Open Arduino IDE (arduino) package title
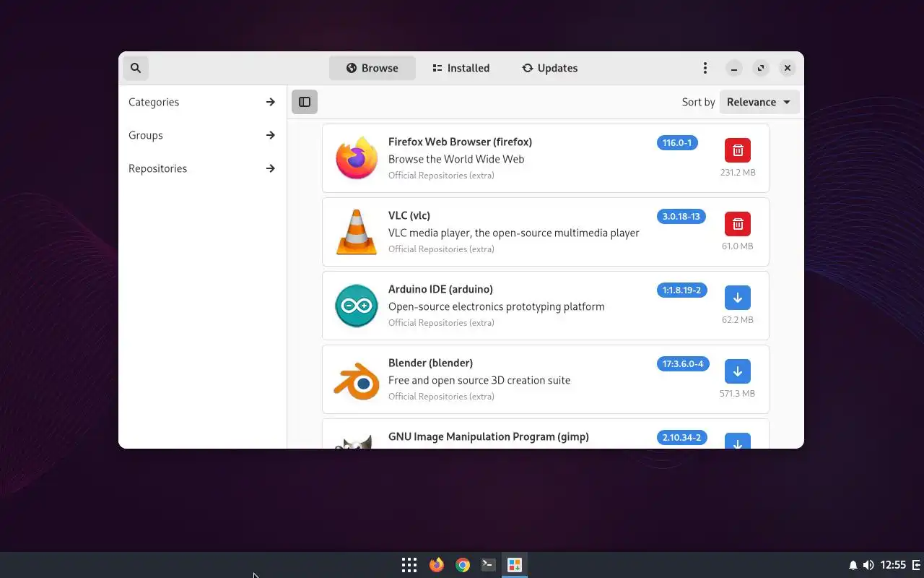Viewport: 924px width, 578px height. tap(440, 289)
